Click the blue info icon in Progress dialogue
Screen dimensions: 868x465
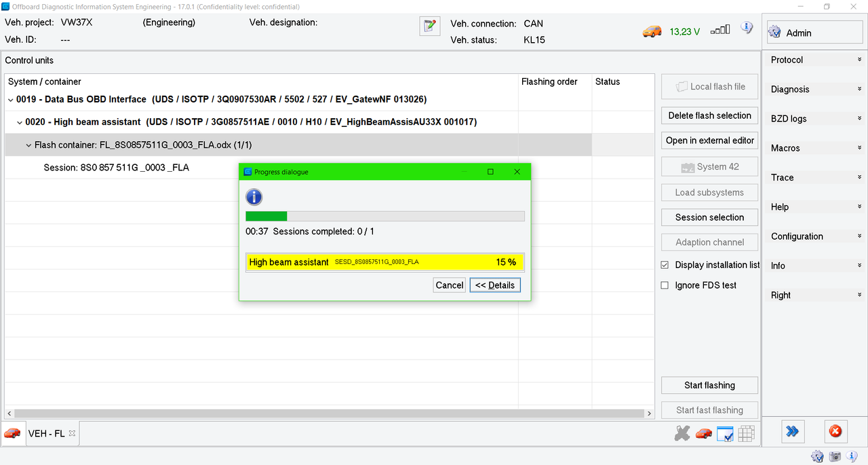[x=254, y=197]
